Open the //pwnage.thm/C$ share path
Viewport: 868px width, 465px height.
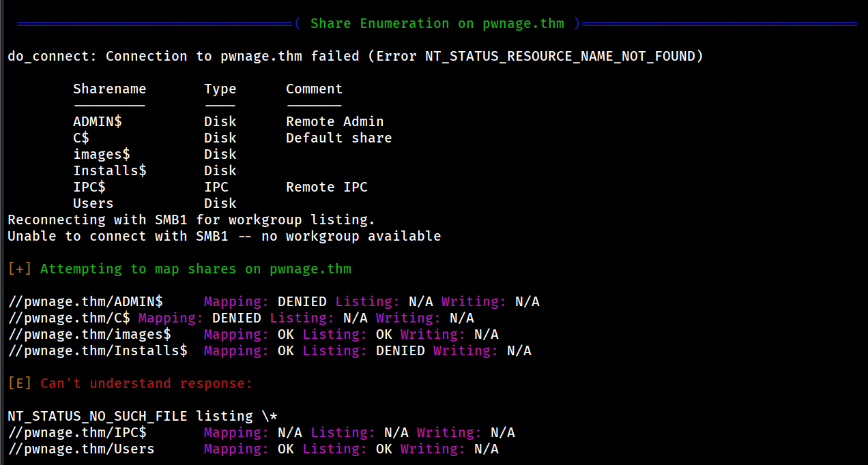(x=68, y=318)
